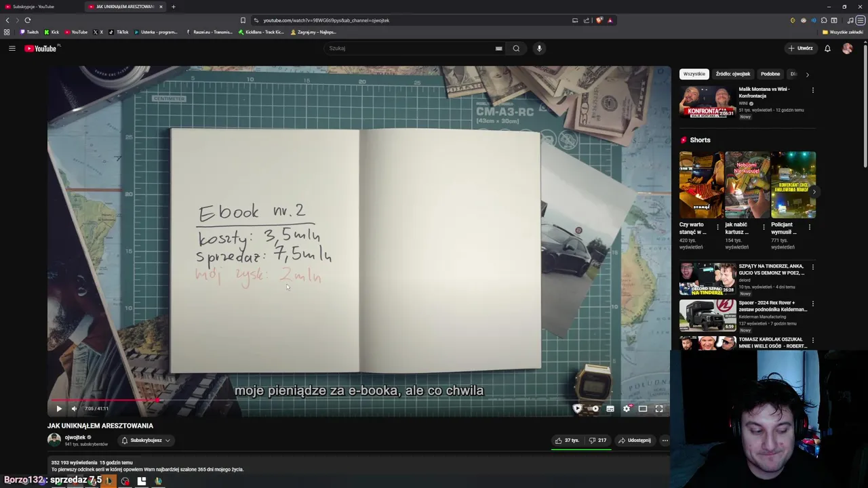Go back in browser history

click(x=7, y=20)
